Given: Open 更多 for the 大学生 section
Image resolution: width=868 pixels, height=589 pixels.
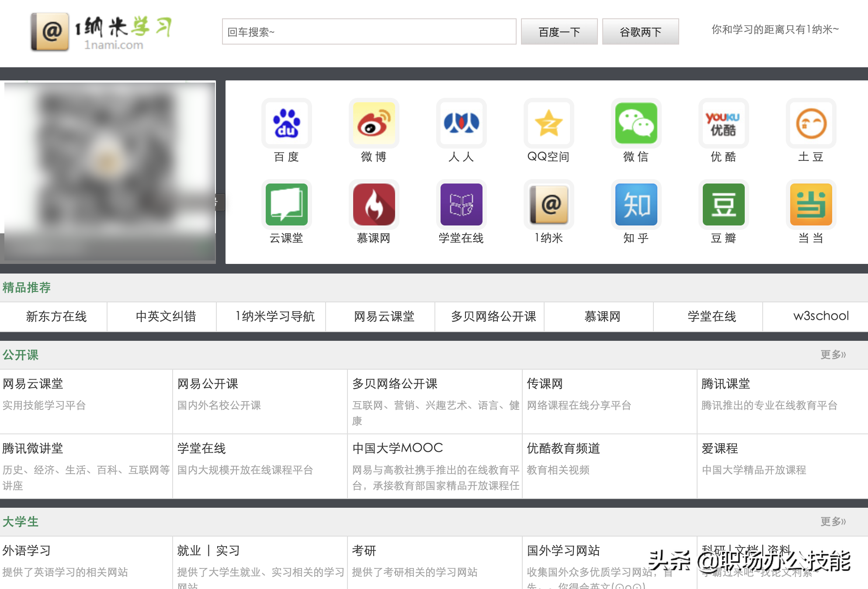Looking at the screenshot, I should tap(833, 521).
